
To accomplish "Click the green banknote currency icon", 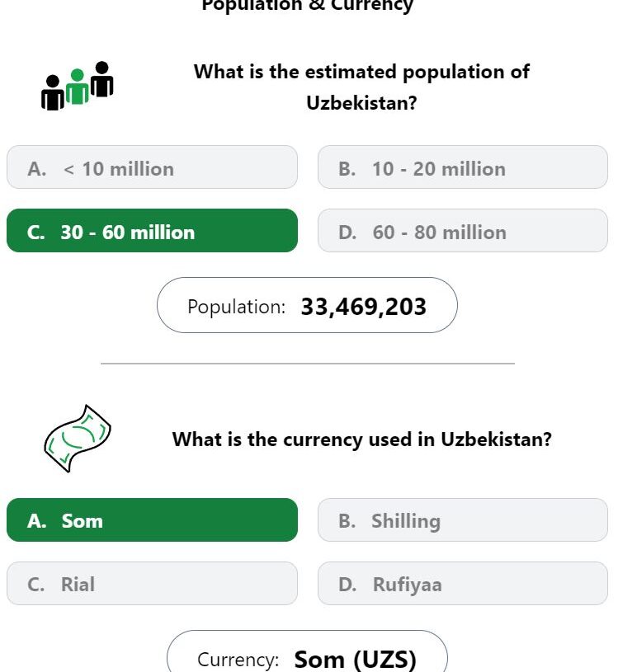I will coord(78,439).
